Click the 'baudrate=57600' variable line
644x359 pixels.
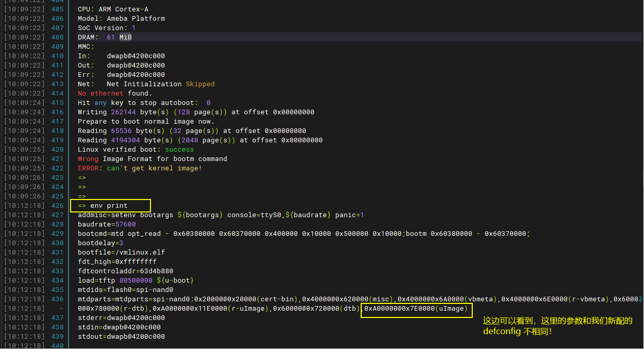click(106, 224)
